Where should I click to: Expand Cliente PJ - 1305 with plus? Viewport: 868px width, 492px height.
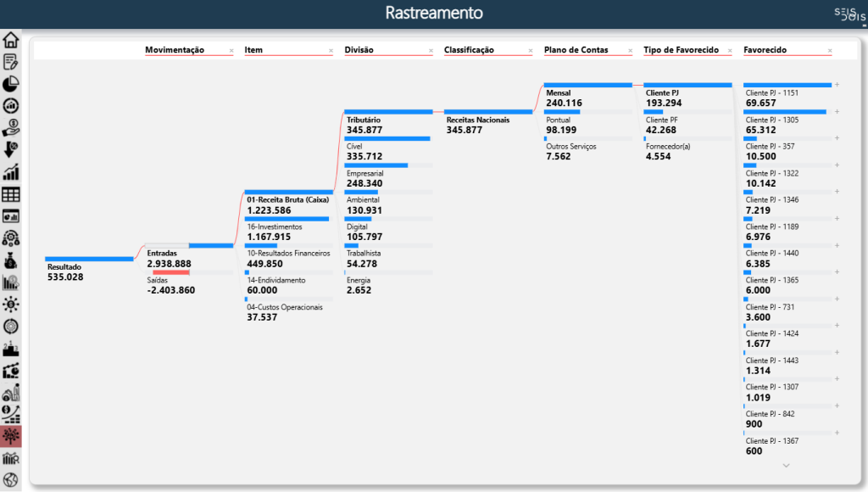[x=837, y=111]
